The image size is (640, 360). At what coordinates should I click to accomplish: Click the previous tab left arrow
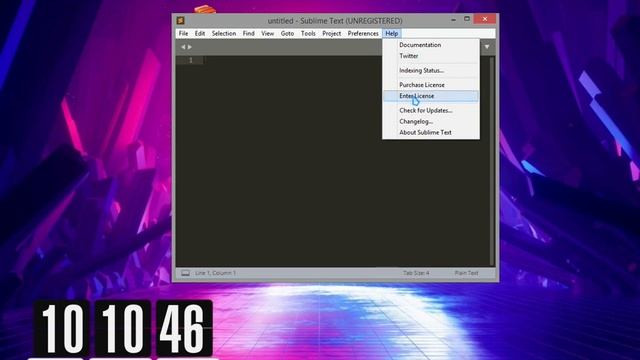coord(183,47)
